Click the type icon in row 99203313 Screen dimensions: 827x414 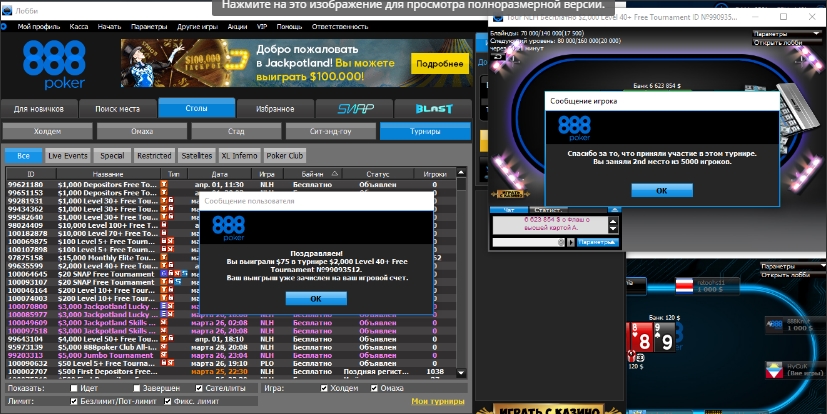pyautogui.click(x=164, y=355)
